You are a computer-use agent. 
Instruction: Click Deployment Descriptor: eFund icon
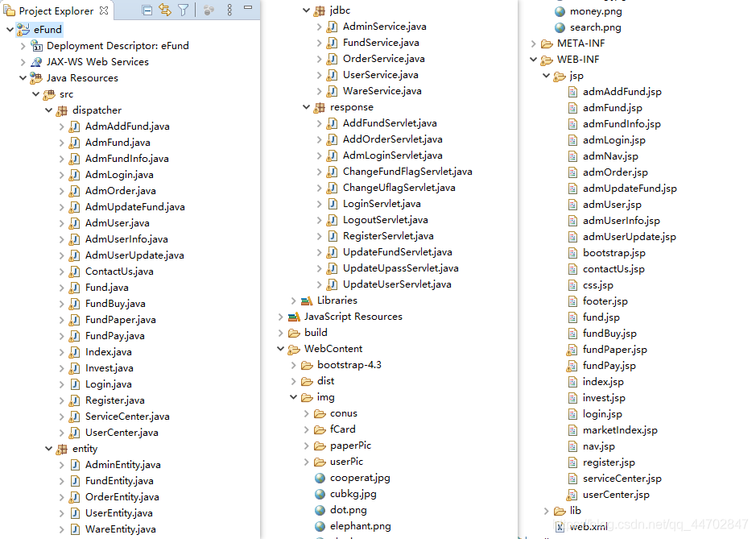coord(37,46)
